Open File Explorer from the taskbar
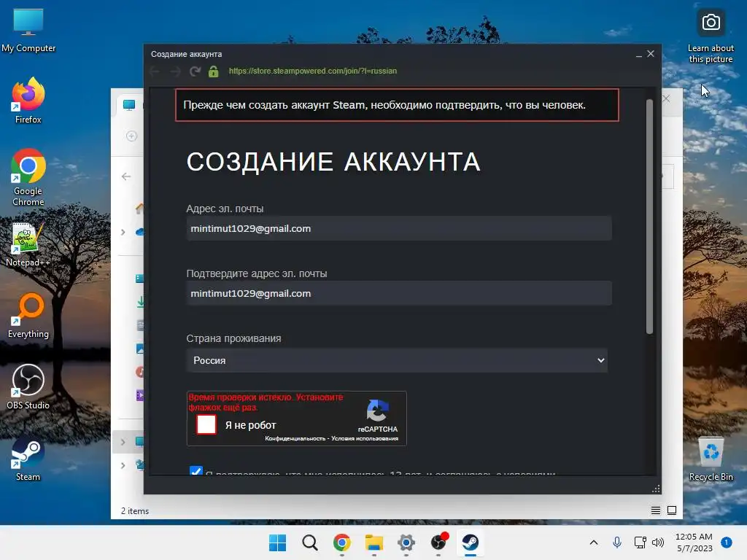The width and height of the screenshot is (747, 560). click(374, 542)
